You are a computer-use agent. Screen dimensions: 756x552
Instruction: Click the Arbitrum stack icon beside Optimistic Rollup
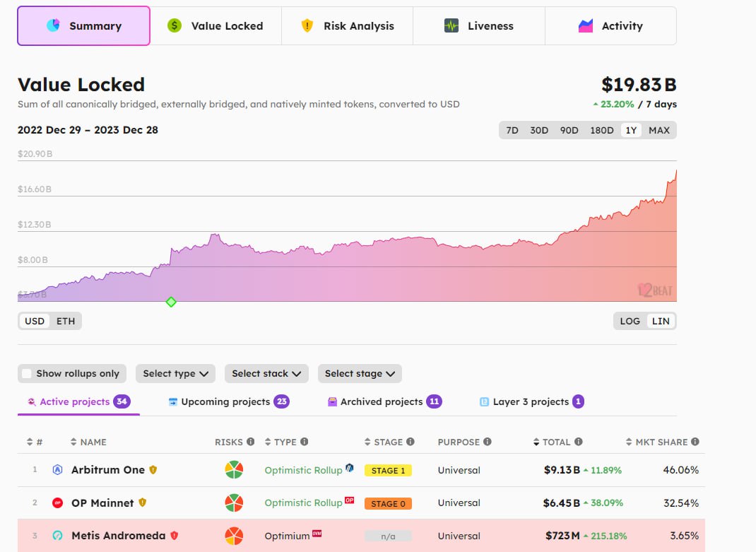click(x=350, y=467)
